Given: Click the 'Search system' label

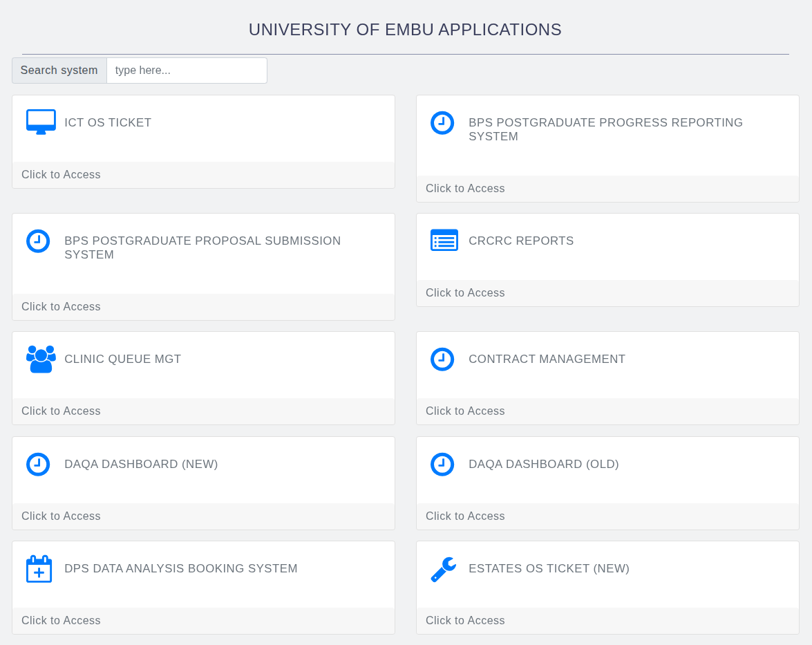Looking at the screenshot, I should pos(59,71).
